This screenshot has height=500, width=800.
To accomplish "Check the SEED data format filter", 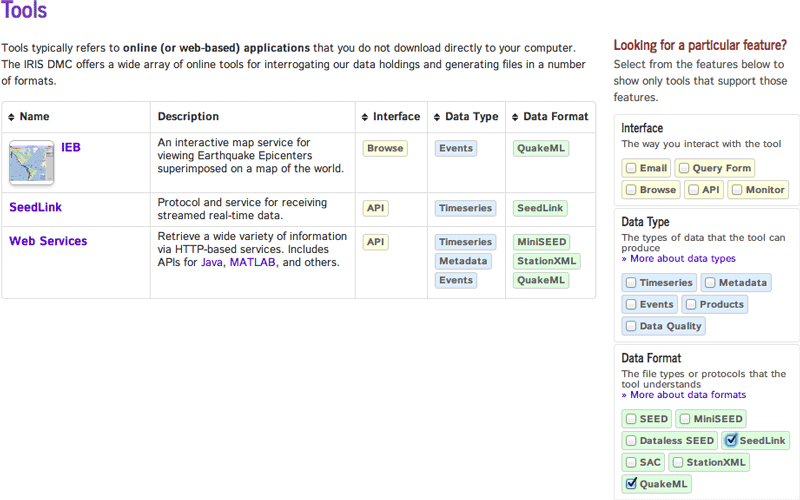I will (631, 419).
